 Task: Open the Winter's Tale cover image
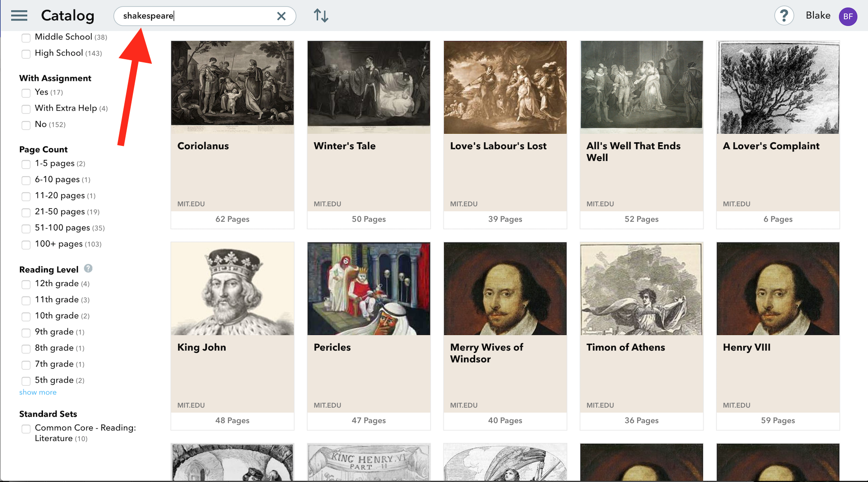tap(369, 87)
